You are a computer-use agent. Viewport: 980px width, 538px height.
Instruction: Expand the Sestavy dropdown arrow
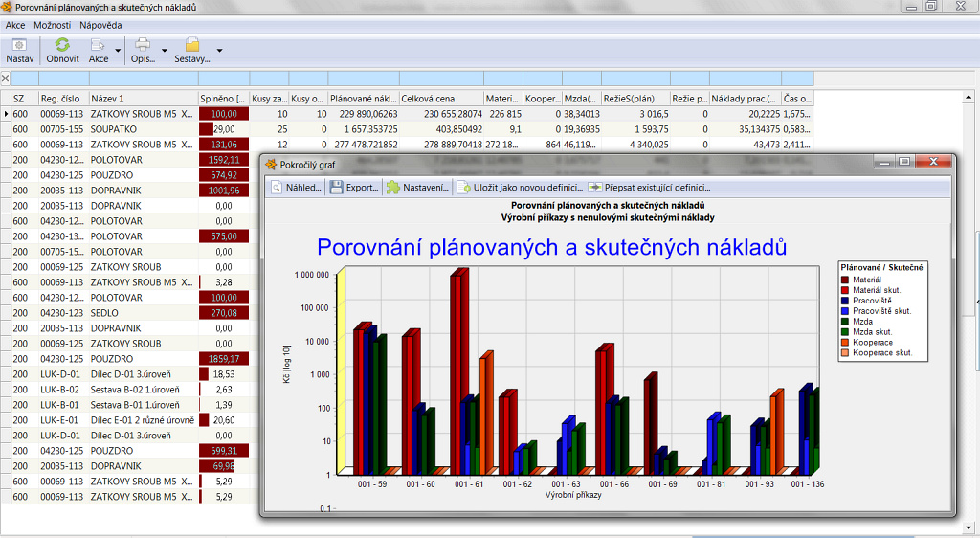[x=219, y=51]
